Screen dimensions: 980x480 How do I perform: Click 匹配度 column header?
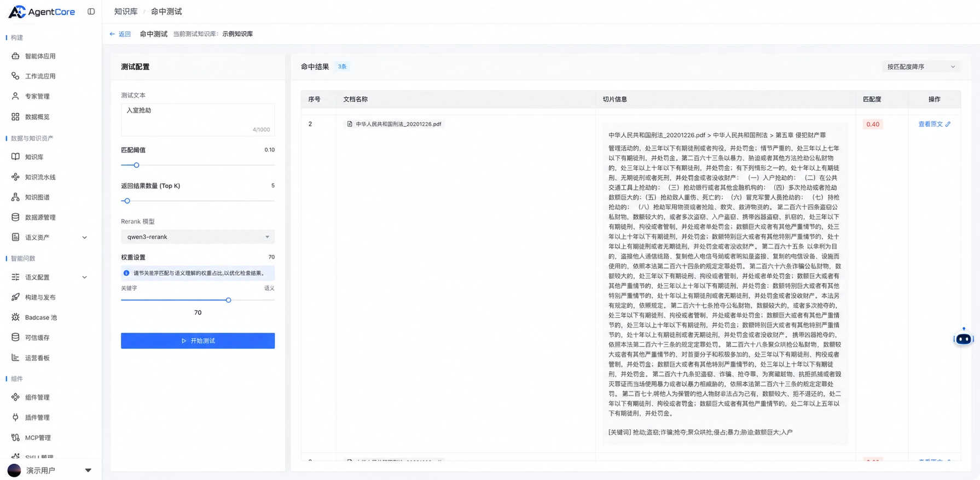click(x=872, y=99)
